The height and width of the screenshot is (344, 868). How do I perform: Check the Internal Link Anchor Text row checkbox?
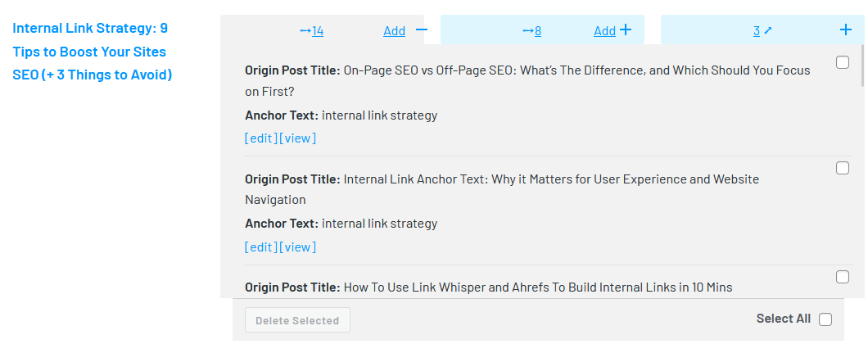(x=843, y=168)
